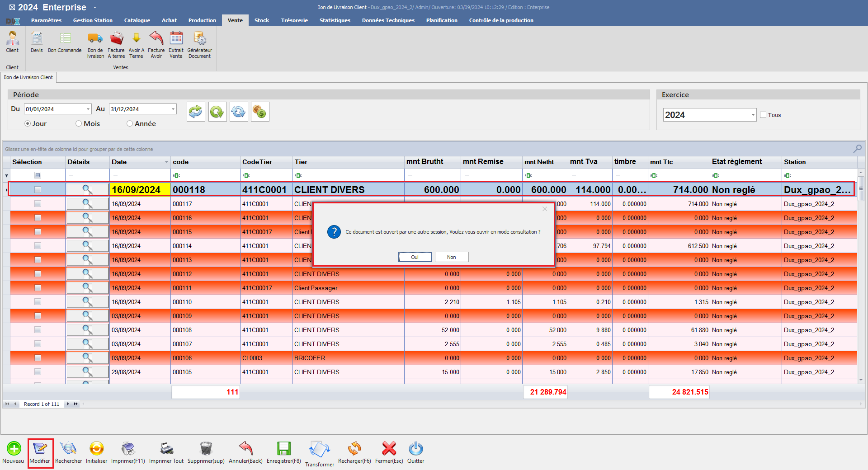
Task: Open the Exercice 2024 dropdown
Action: coord(753,115)
